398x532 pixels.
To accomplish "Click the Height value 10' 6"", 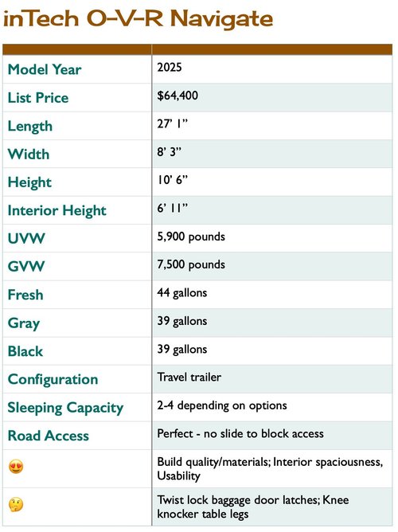I will click(x=172, y=180).
